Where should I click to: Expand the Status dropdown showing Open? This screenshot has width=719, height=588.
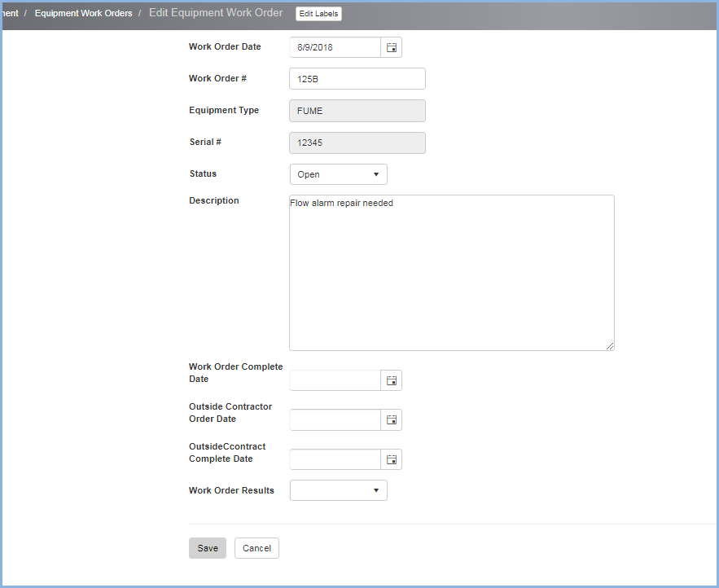click(339, 174)
